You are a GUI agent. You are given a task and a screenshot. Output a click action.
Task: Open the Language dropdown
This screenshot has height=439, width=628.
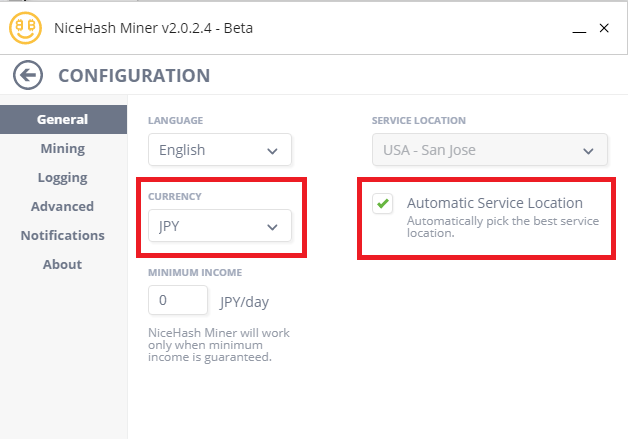(x=219, y=150)
